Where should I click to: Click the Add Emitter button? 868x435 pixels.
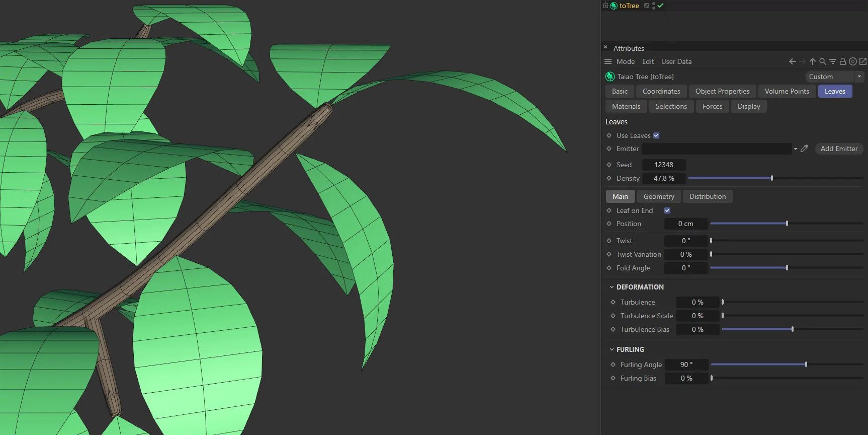[839, 149]
